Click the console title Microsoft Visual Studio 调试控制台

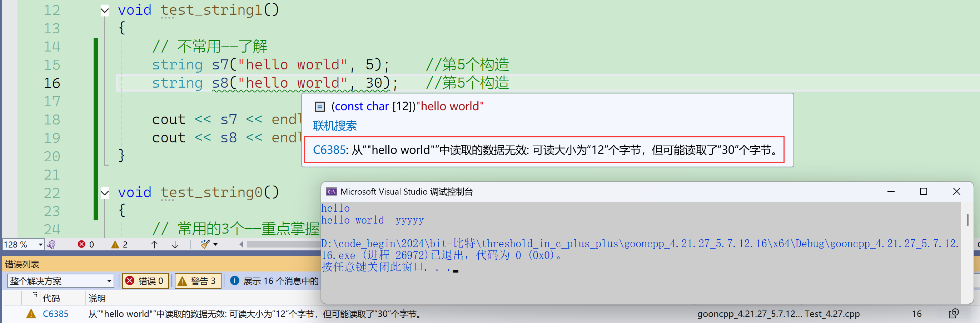coord(407,192)
